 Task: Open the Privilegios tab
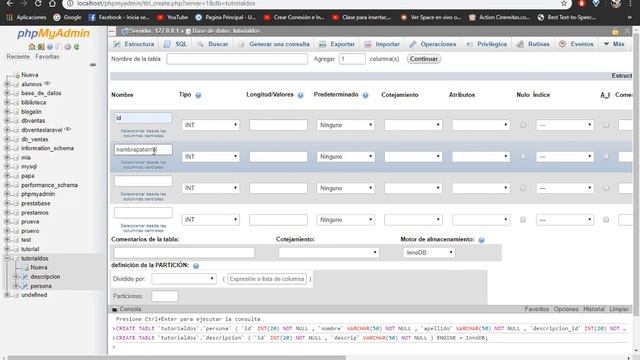coord(487,44)
